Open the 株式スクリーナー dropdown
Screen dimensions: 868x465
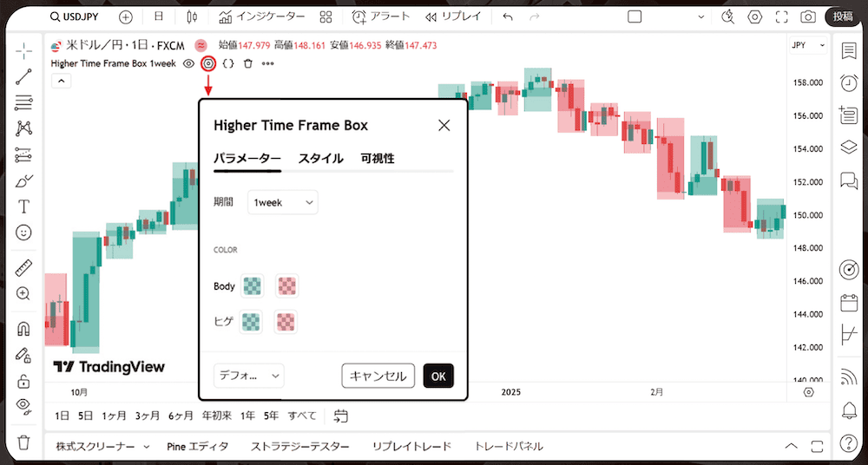point(102,446)
